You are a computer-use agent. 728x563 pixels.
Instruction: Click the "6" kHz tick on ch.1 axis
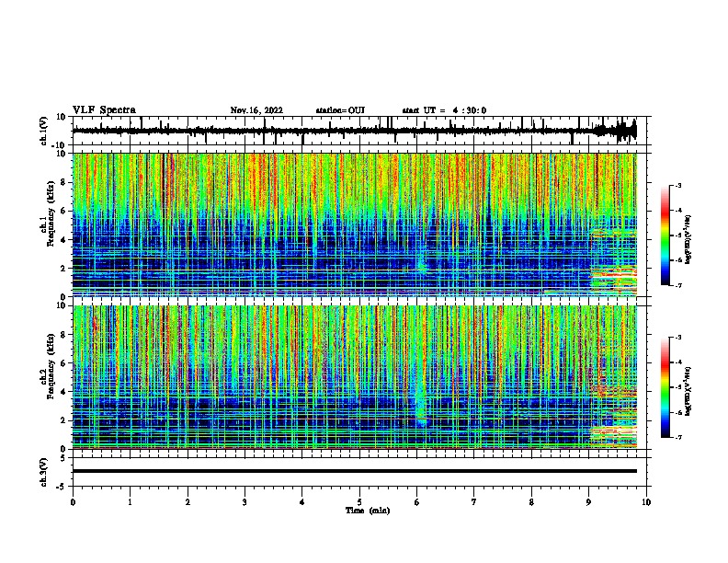63,211
